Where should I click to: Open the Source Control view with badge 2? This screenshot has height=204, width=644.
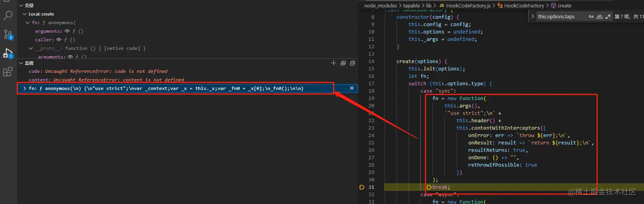8,34
